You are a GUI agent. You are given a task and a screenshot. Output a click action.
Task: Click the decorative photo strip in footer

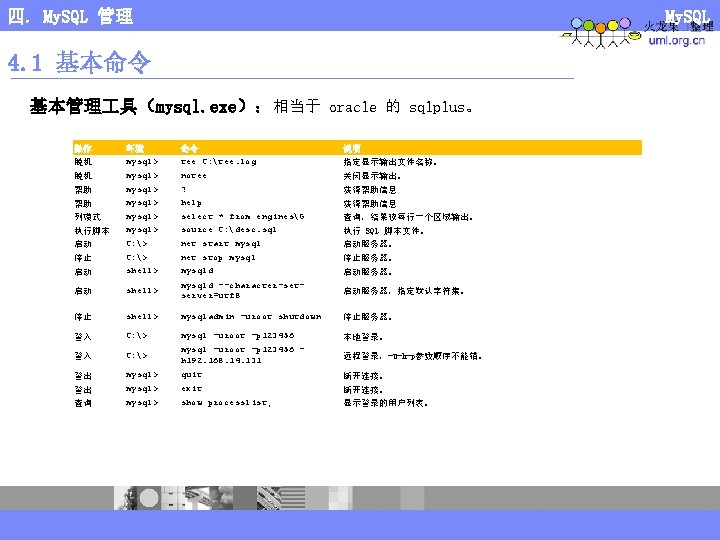pos(269,498)
